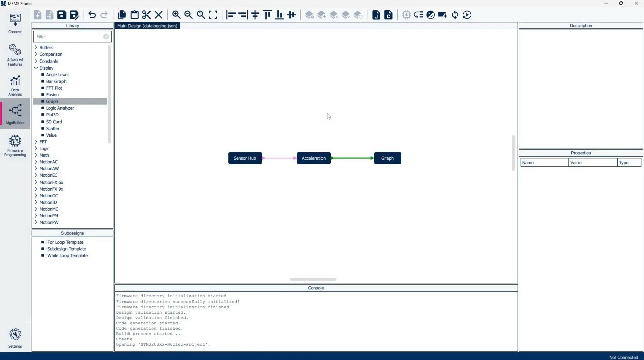Expand the Buffers library category
This screenshot has width=644, height=360.
click(x=36, y=47)
